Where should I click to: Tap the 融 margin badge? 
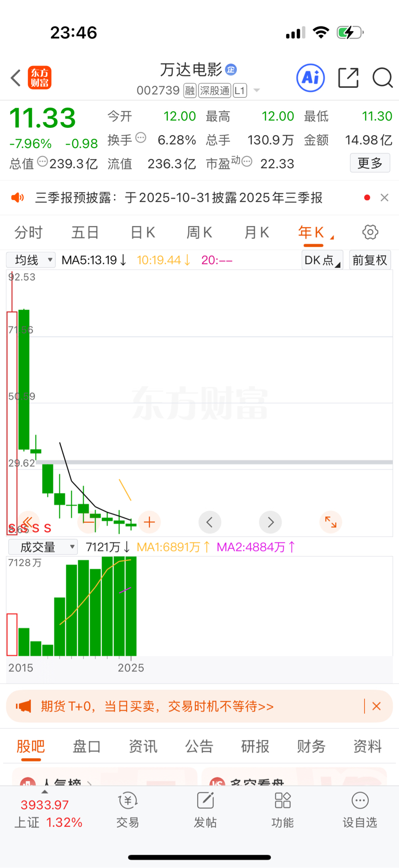190,91
